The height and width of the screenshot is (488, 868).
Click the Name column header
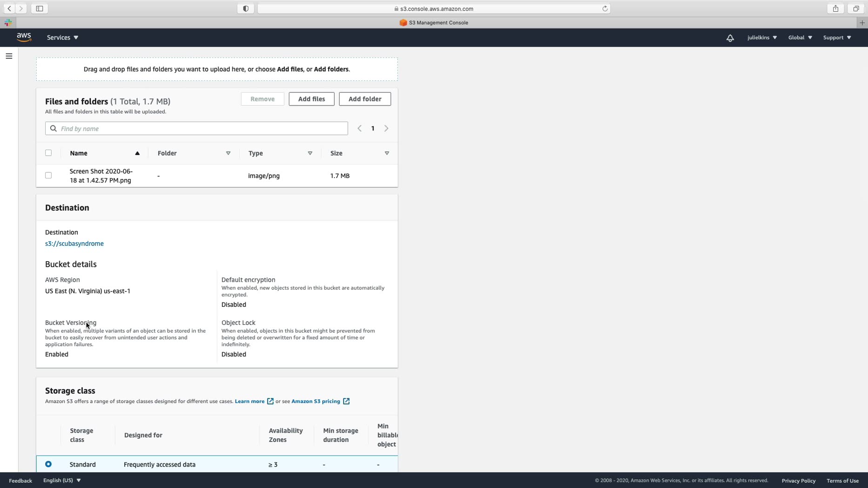point(79,153)
